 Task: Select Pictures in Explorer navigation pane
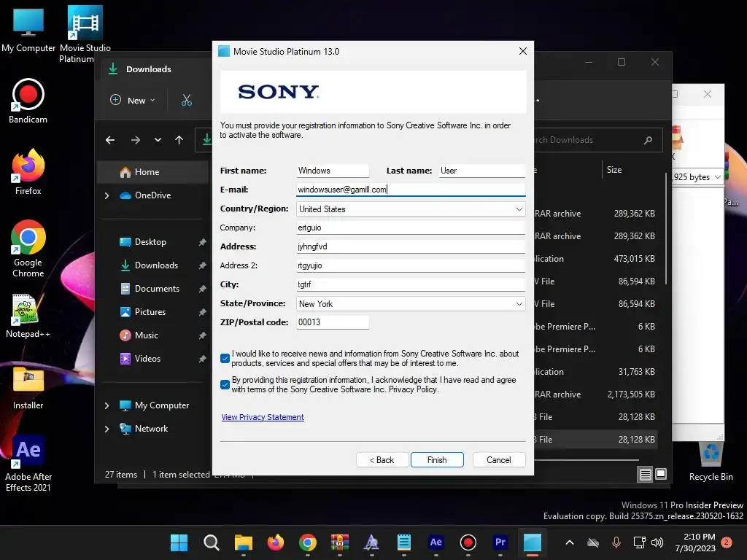click(152, 312)
